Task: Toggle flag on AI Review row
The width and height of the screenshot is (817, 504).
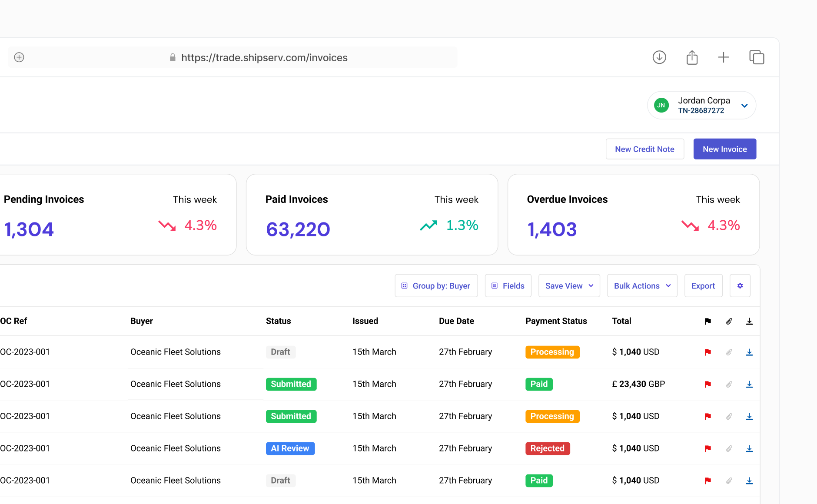Action: (x=708, y=448)
